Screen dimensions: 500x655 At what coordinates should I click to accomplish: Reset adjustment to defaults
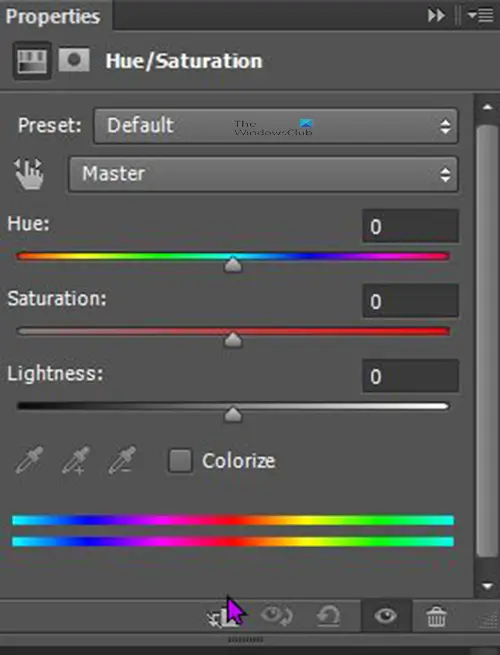328,616
